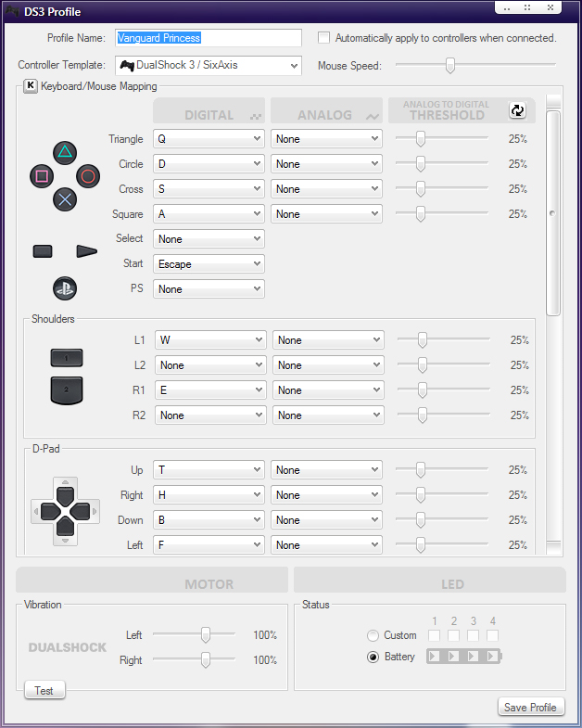Open Square analog mapping dropdown
The height and width of the screenshot is (728, 582).
point(327,214)
